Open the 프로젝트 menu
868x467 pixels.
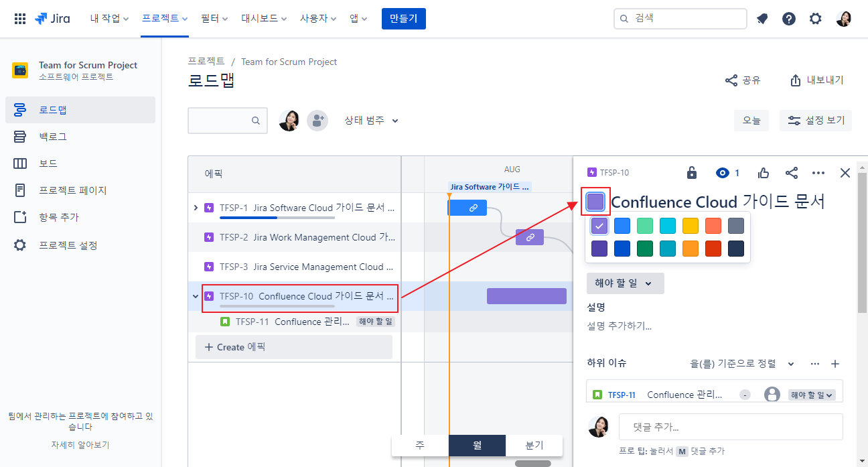[x=165, y=19]
